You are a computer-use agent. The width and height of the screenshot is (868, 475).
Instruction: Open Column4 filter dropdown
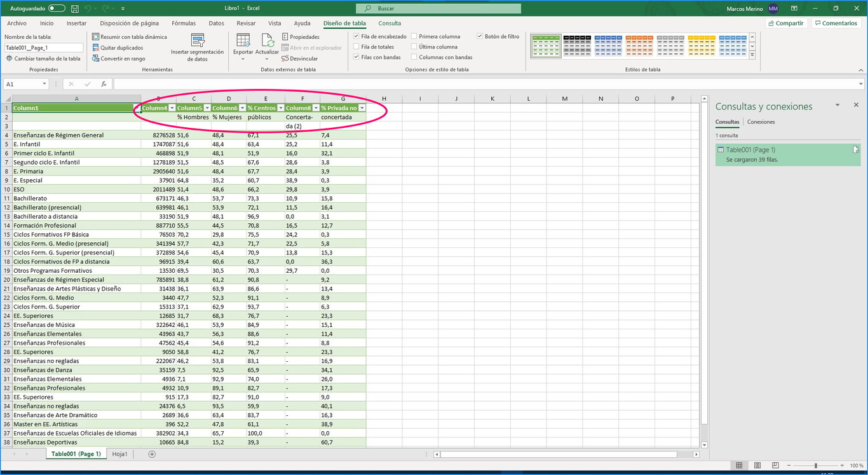pyautogui.click(x=172, y=108)
